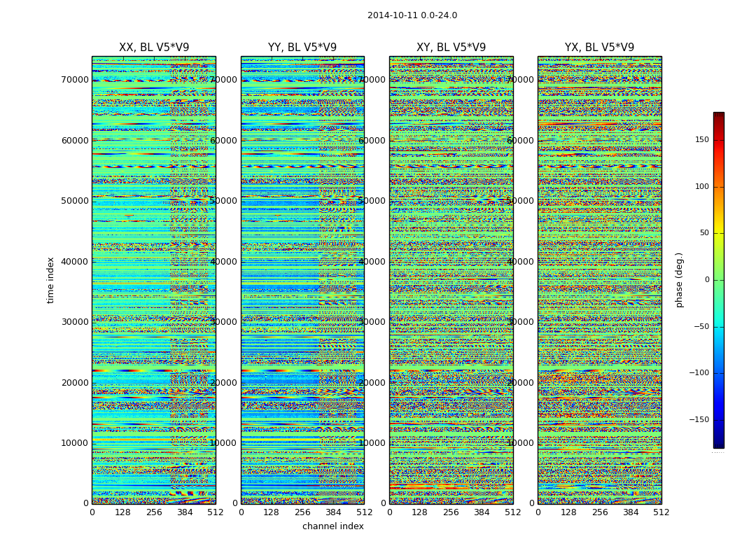Click the dark red top of the colorbar
735x560 pixels.
[718, 116]
